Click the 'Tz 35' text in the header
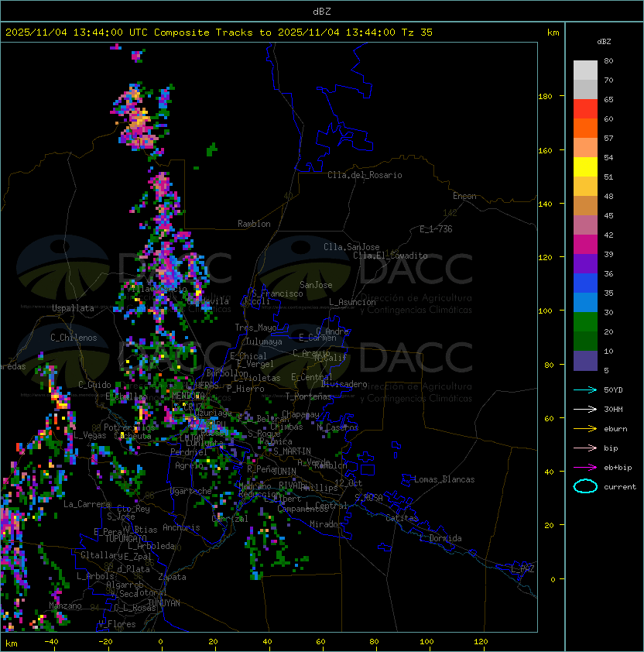The width and height of the screenshot is (644, 652). point(416,33)
